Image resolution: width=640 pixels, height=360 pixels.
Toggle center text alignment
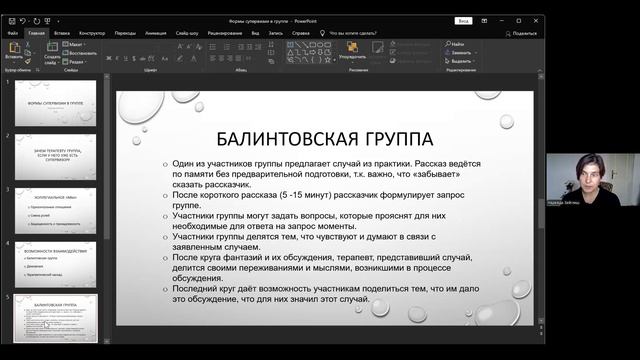(221, 59)
